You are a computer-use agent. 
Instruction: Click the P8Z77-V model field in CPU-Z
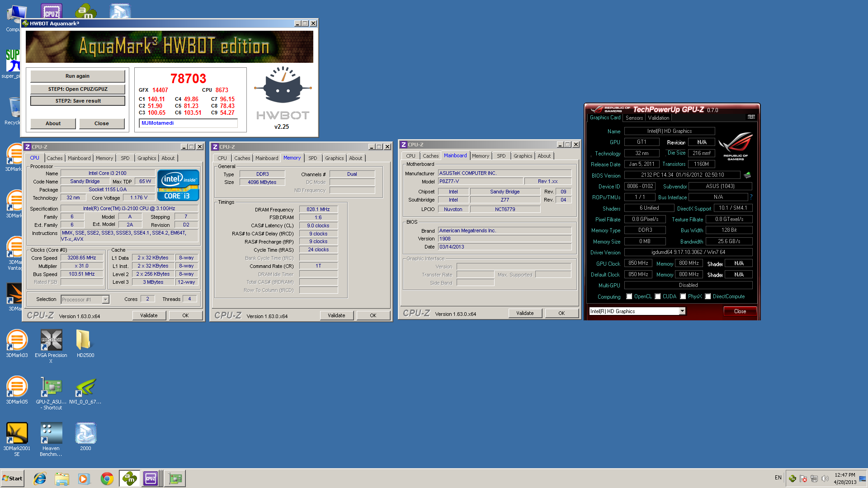(481, 181)
